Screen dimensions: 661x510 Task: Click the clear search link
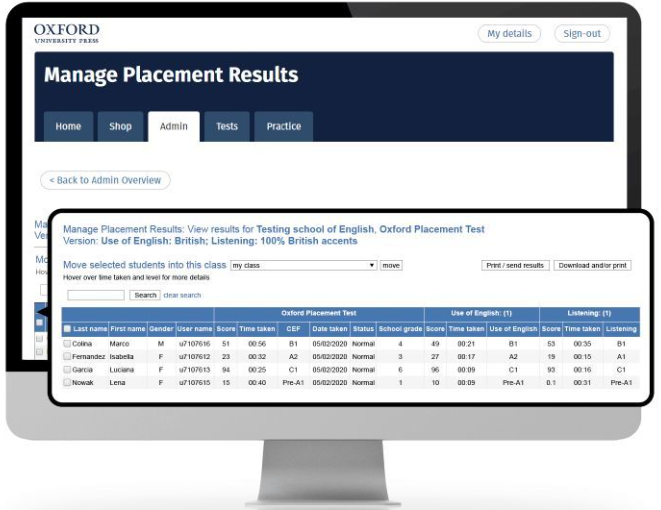point(182,295)
